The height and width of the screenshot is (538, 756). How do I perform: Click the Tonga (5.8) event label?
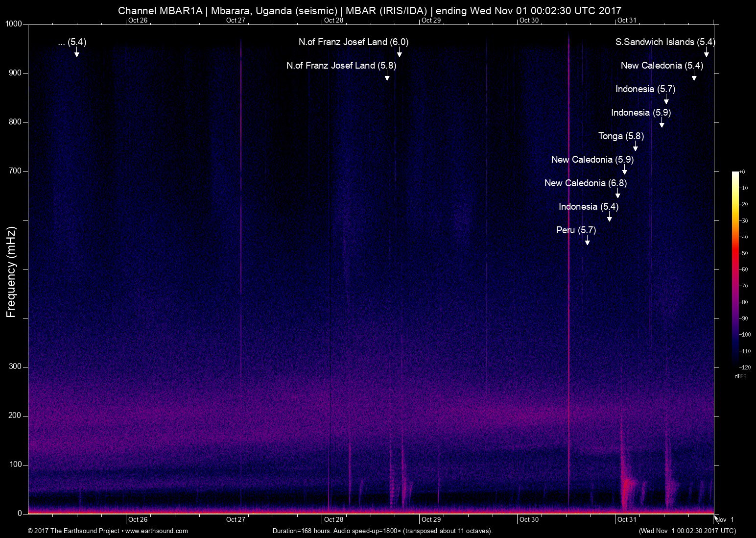(x=621, y=136)
